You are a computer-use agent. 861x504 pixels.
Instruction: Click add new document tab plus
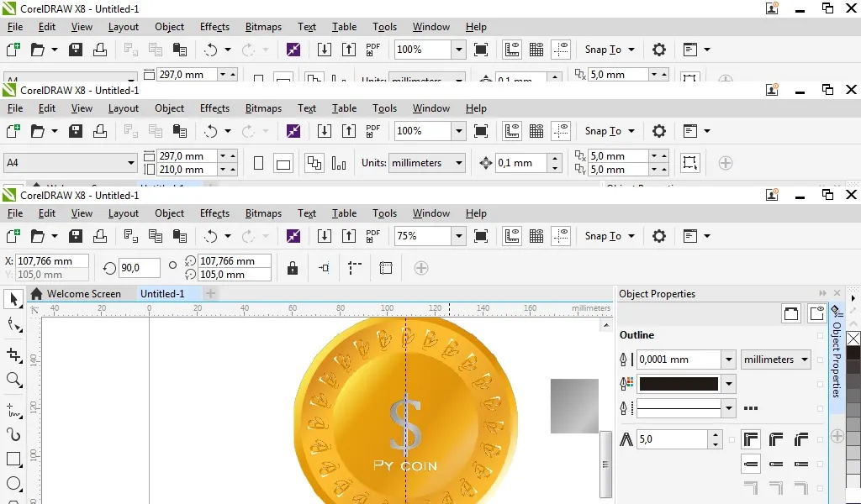pos(210,294)
